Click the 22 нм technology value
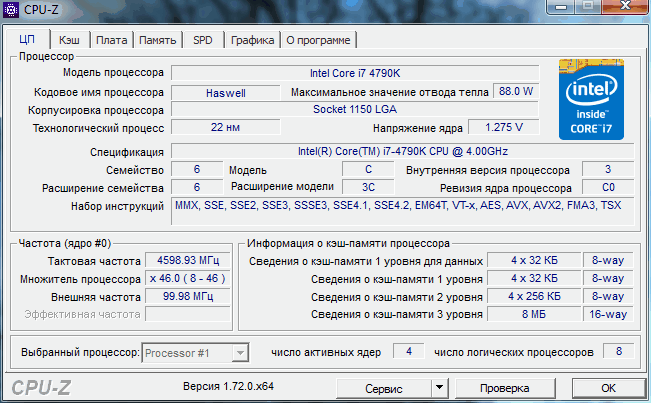This screenshot has height=403, width=651. 226,127
